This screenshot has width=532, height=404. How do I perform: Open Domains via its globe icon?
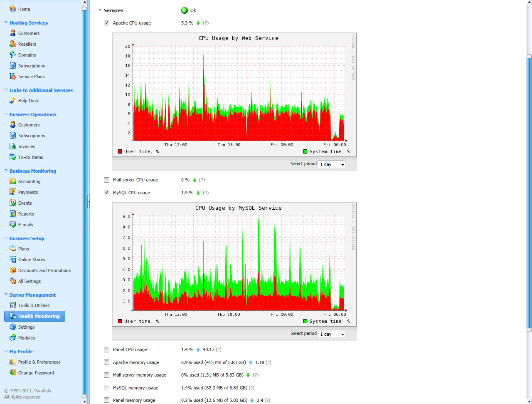point(13,55)
